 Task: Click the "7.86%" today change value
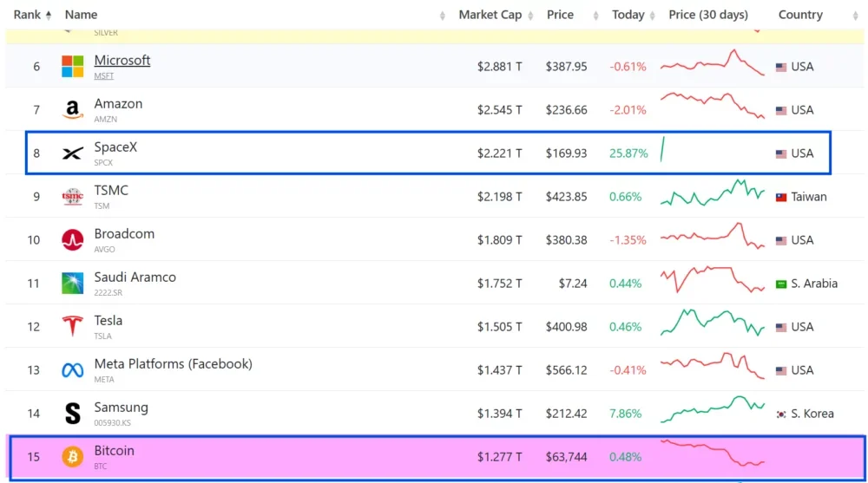click(626, 414)
